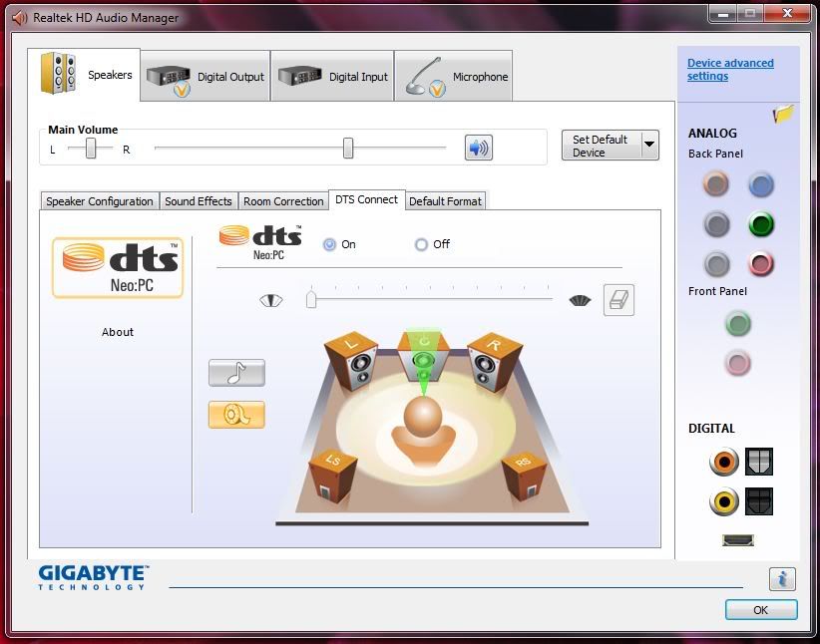Open the Sound Effects tab
This screenshot has height=644, width=820.
pyautogui.click(x=198, y=201)
